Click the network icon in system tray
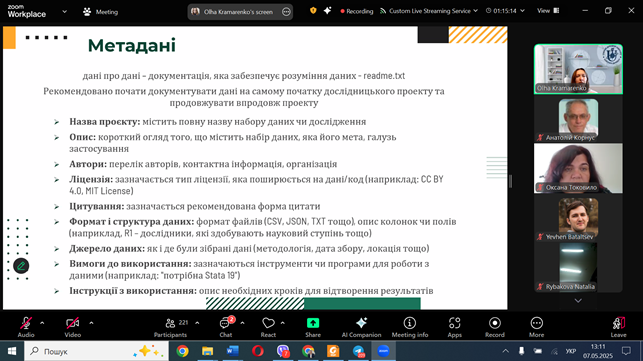 coord(554,351)
